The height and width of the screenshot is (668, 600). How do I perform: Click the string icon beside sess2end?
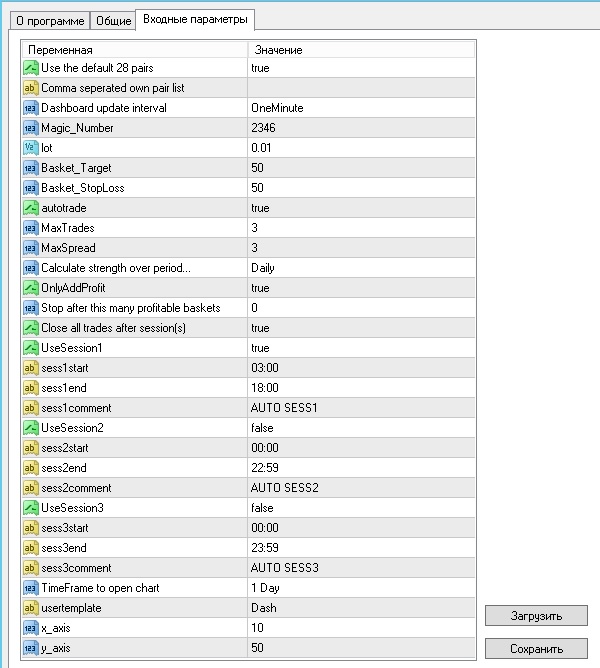[x=31, y=468]
